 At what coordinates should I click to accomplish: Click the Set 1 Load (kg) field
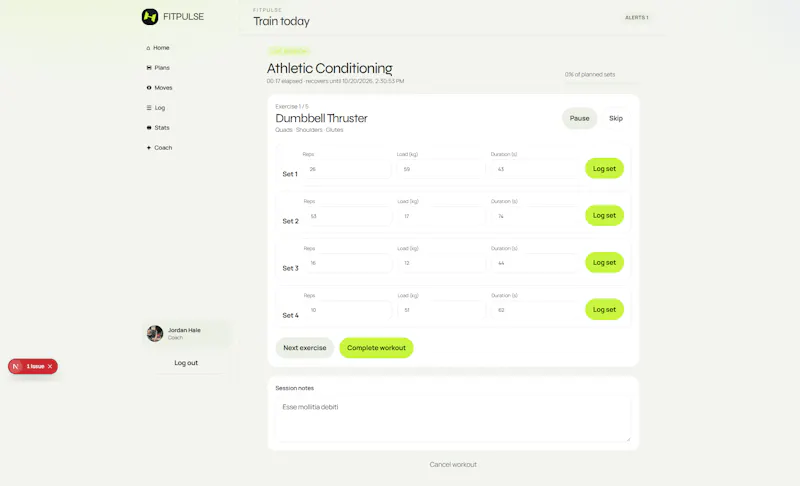441,169
